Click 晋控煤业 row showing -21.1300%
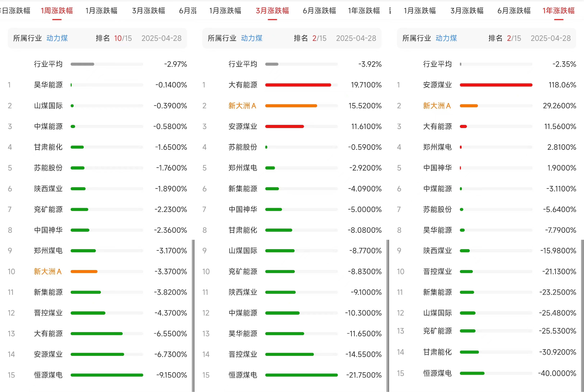 (487, 271)
